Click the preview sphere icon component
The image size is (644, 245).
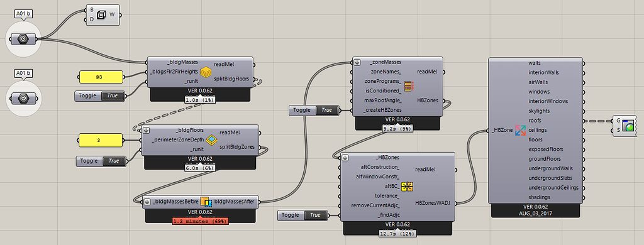click(x=628, y=125)
